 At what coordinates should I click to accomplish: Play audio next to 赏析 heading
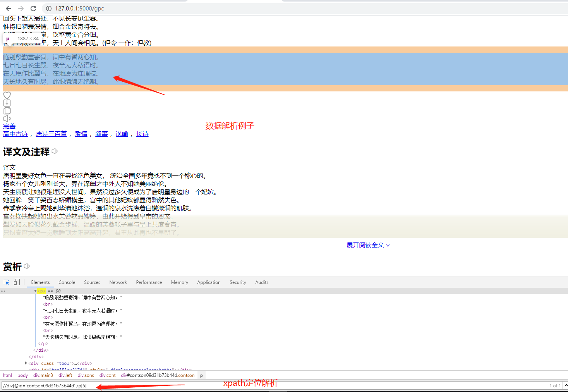coord(27,266)
